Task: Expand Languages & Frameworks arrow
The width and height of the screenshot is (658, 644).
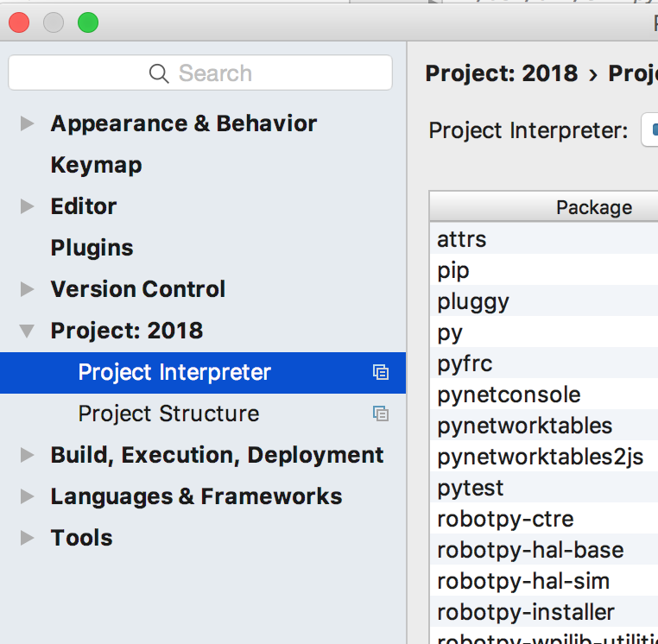Action: pyautogui.click(x=28, y=496)
